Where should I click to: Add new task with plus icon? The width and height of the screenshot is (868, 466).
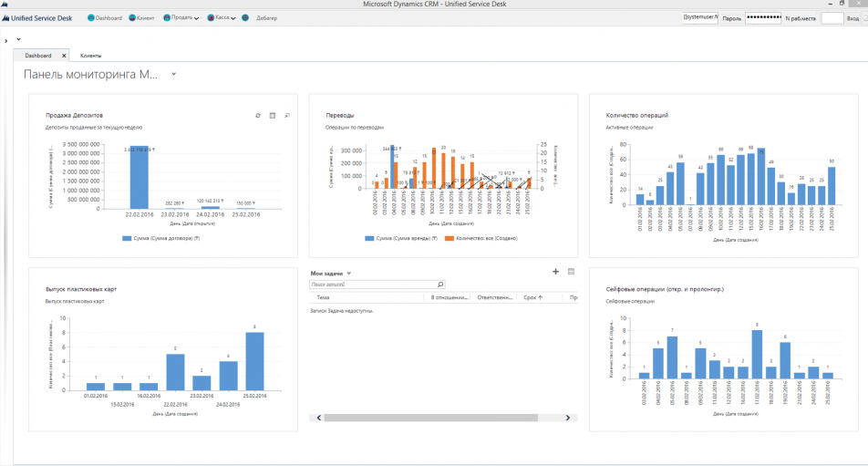point(556,272)
